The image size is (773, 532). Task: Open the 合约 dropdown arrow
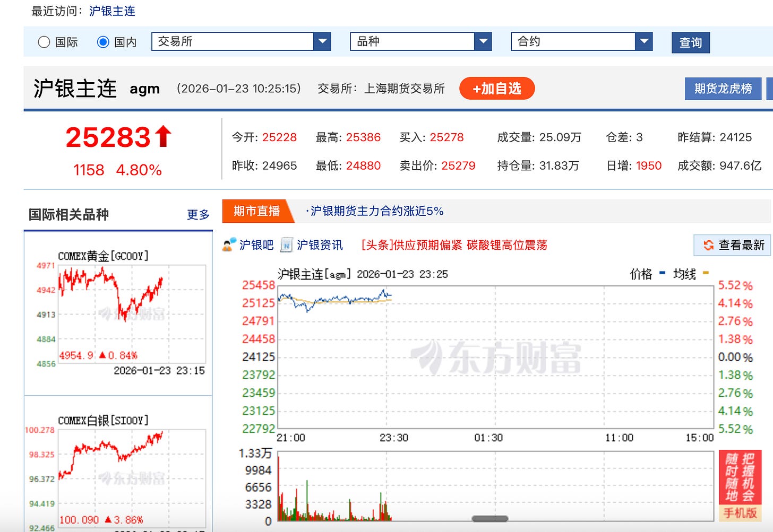[643, 41]
